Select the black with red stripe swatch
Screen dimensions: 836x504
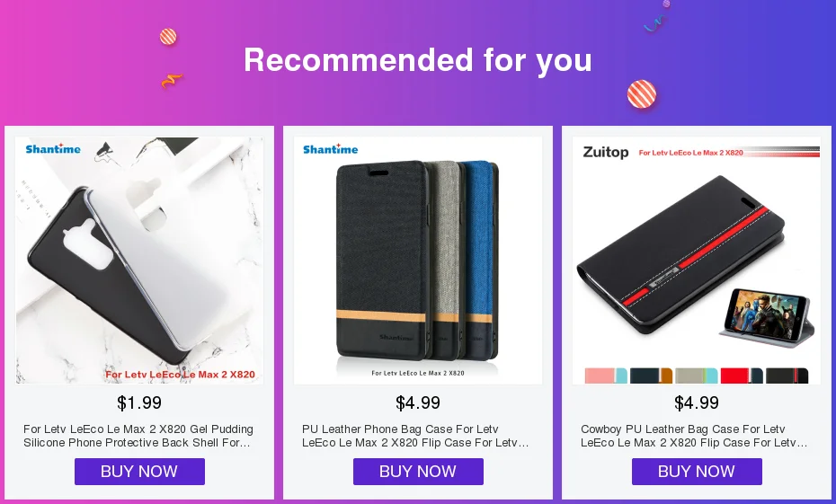787,376
